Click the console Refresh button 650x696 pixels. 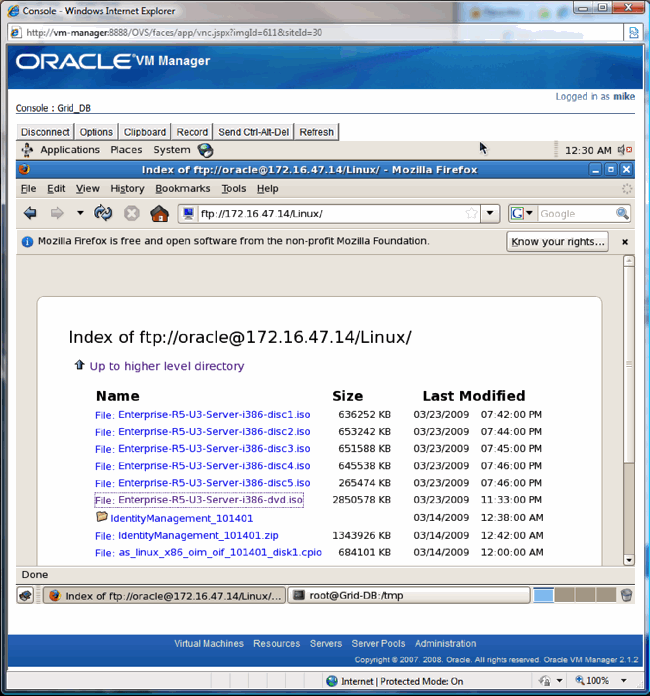tap(316, 132)
